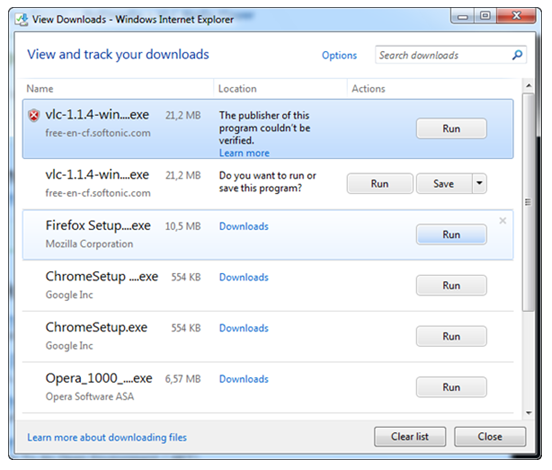Open Options link

coord(339,55)
